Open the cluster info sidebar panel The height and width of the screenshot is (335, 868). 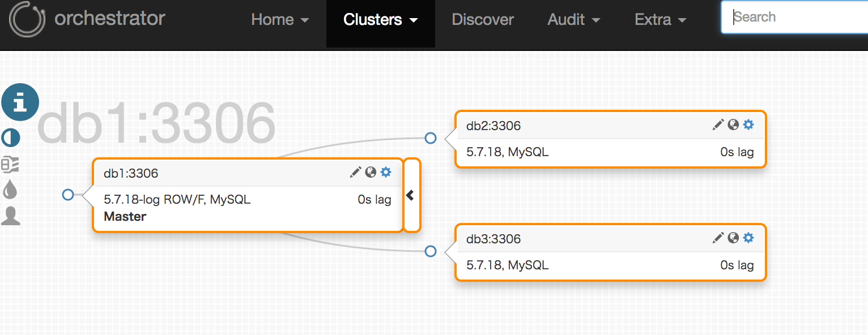click(x=20, y=102)
